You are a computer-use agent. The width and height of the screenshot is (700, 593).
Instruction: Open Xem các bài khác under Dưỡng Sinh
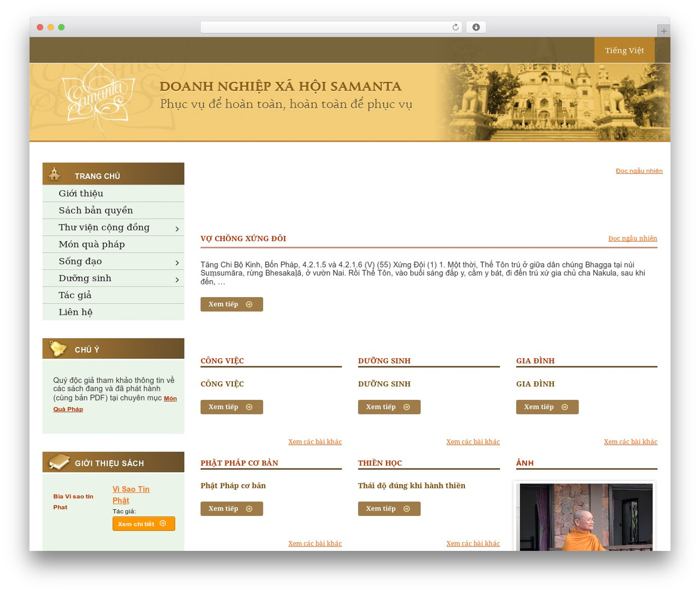pos(473,441)
